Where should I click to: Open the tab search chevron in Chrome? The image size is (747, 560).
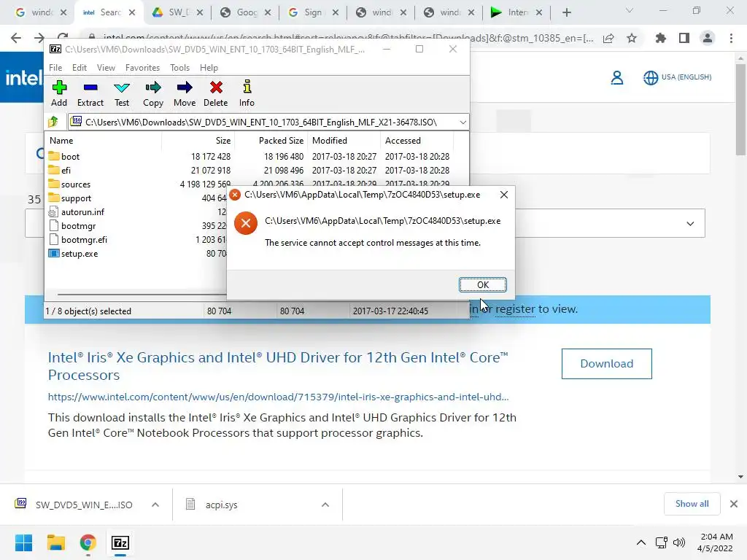tap(630, 10)
